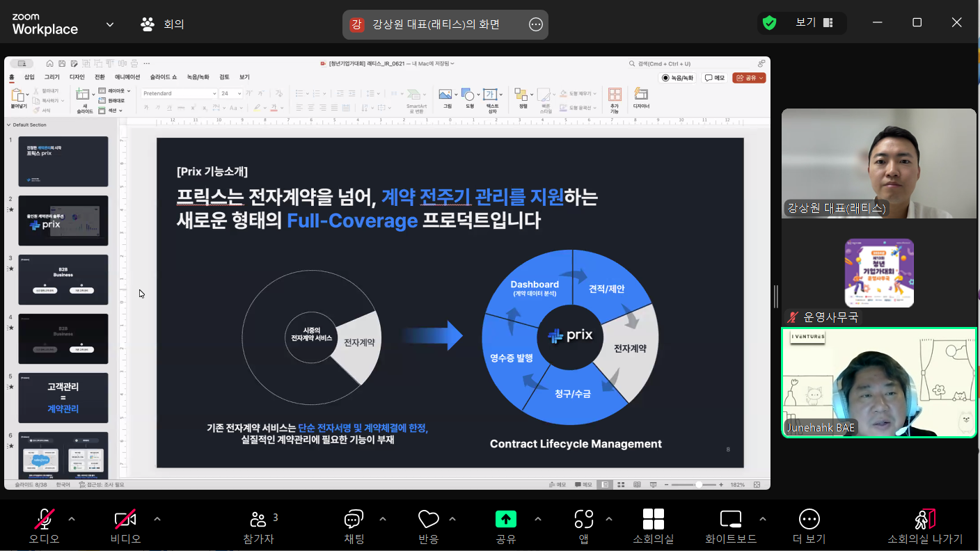Click the 회의 meeting tab

[x=162, y=24]
